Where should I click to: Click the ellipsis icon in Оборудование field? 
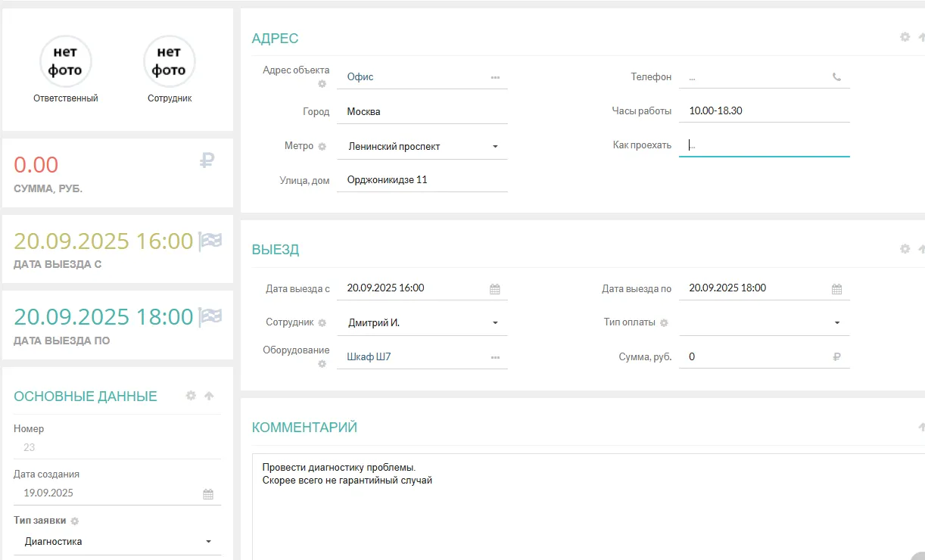click(x=495, y=357)
